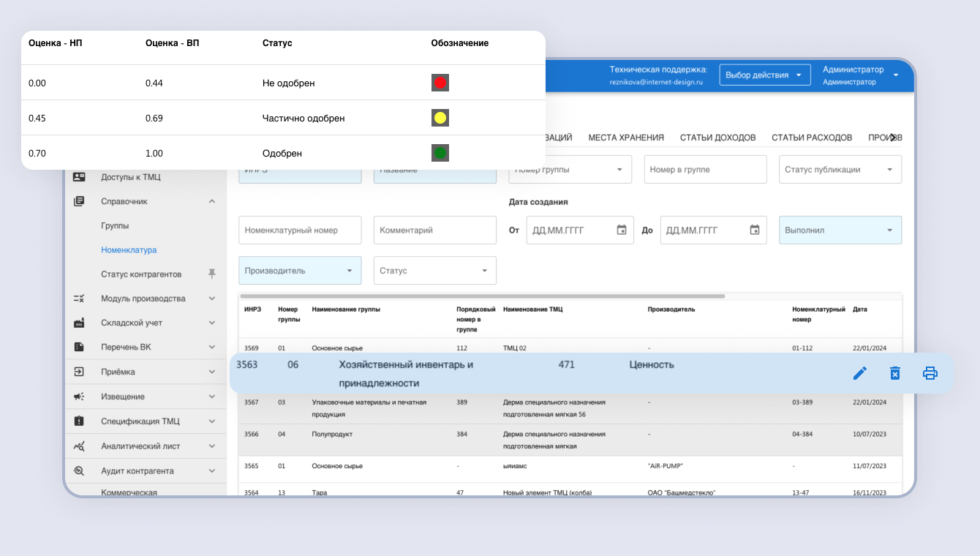Open the Статус публикации dropdown
The image size is (980, 556).
point(840,170)
